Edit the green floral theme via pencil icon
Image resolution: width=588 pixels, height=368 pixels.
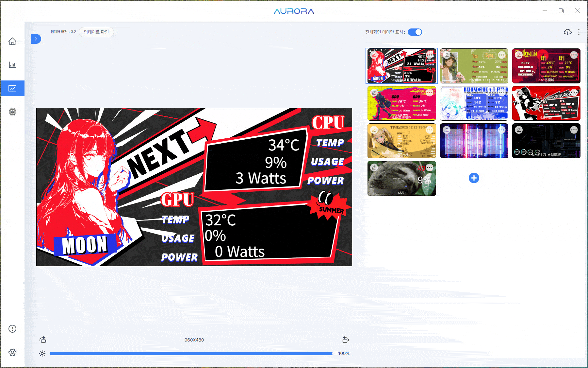(447, 55)
